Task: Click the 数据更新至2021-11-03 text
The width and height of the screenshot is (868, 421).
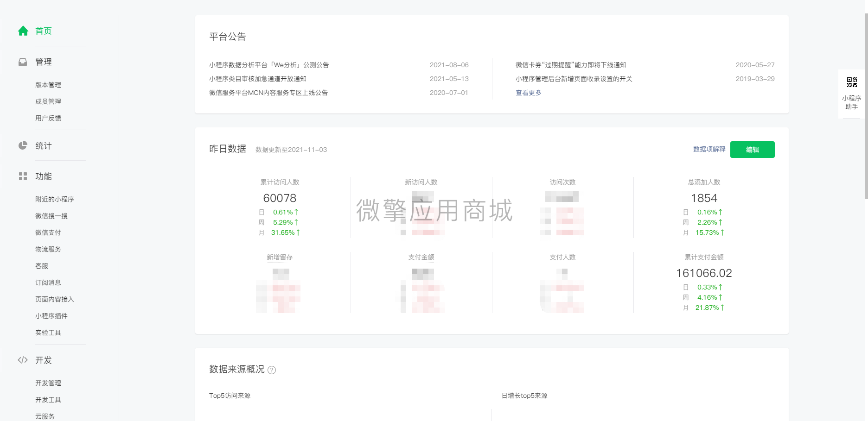Action: (291, 150)
